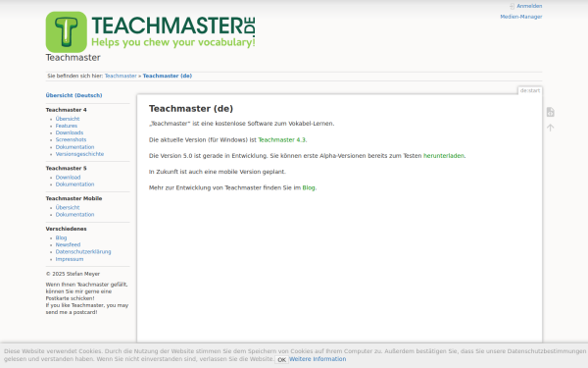
Task: Click the Teachmaster (de) heading
Action: pyautogui.click(x=191, y=109)
